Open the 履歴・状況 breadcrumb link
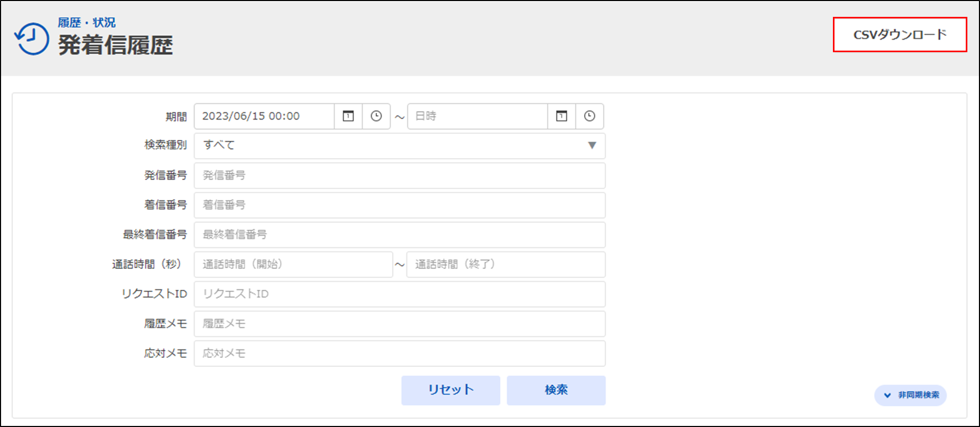This screenshot has height=427, width=980. click(86, 23)
